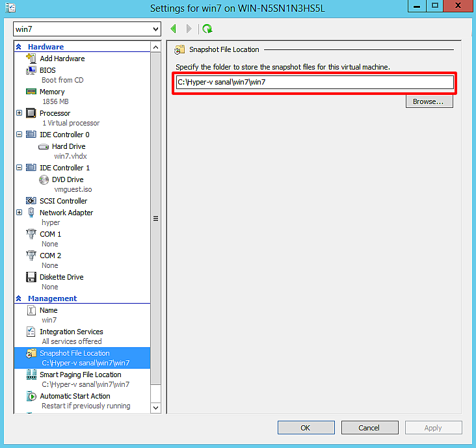476x448 pixels.
Task: Select the BIOS settings item
Action: pos(47,70)
